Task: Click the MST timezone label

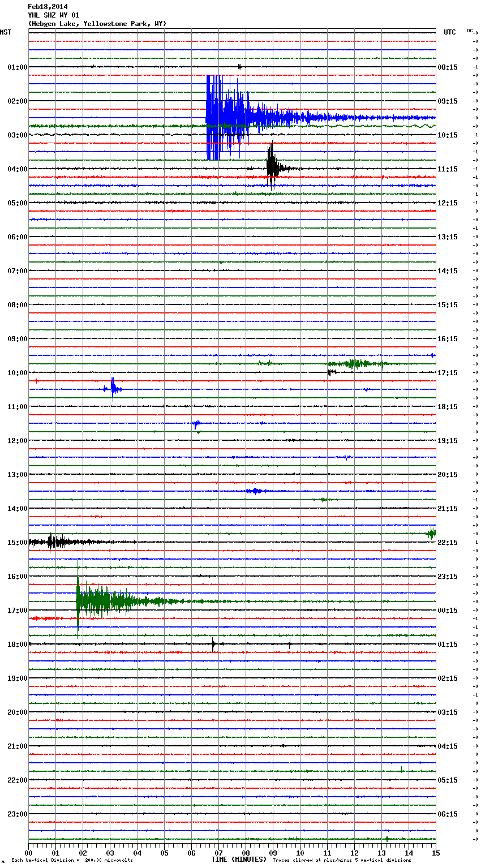Action: (x=6, y=32)
